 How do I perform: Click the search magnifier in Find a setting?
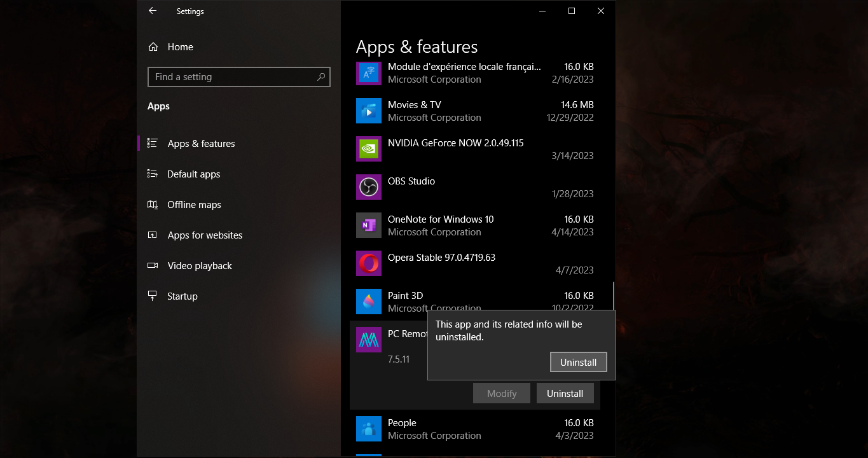coord(321,77)
